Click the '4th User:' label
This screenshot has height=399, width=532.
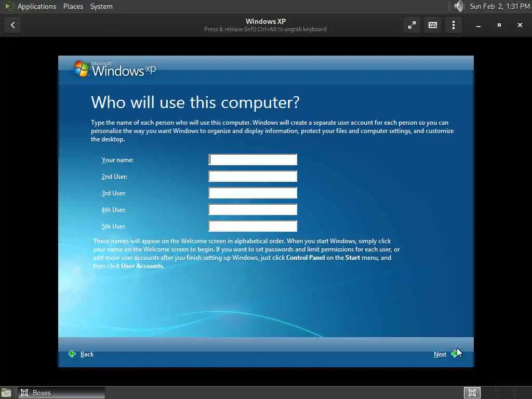113,210
